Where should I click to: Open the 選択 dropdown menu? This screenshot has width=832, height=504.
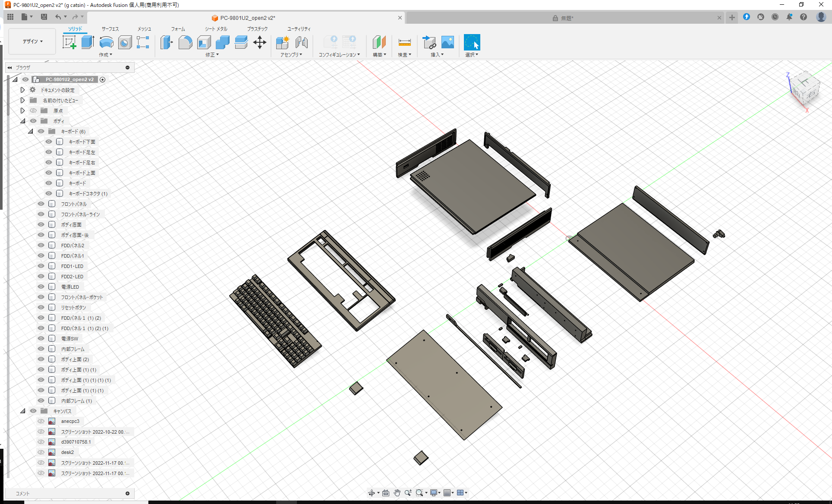pos(472,54)
